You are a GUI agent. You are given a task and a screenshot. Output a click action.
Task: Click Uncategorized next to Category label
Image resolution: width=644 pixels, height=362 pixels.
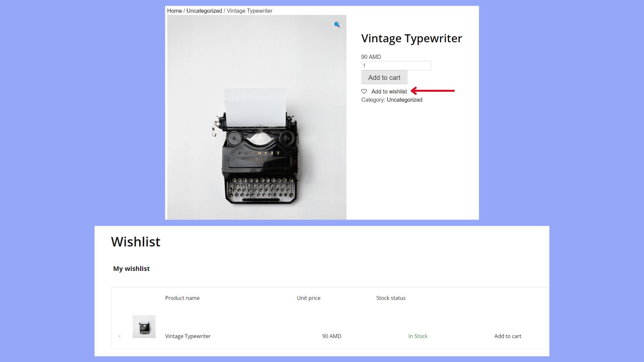pos(404,100)
